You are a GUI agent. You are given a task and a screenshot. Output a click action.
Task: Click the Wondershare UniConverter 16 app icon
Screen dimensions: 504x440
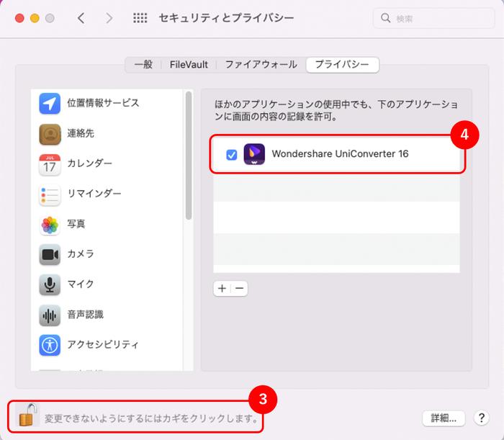(254, 154)
